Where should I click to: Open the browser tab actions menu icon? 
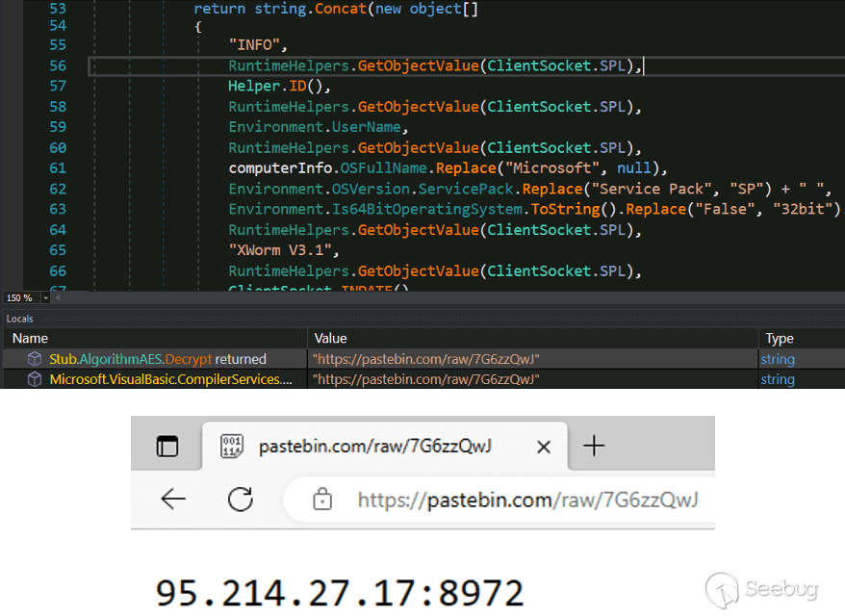click(167, 447)
